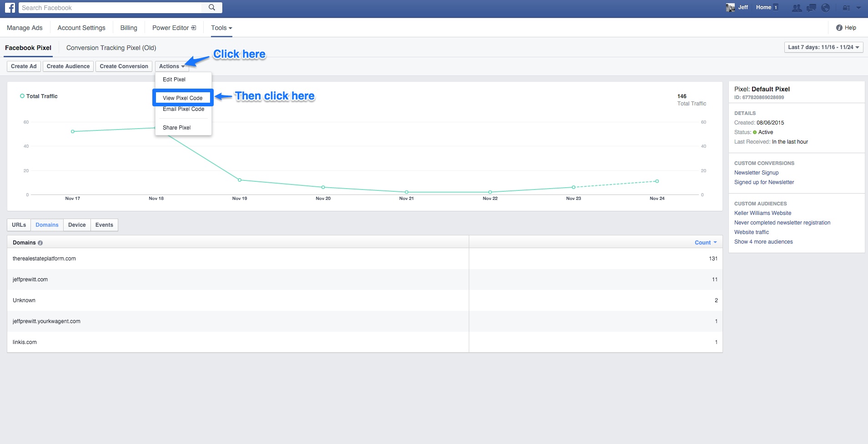Open the Website traffic audience
Viewport: 868px width, 444px height.
752,232
